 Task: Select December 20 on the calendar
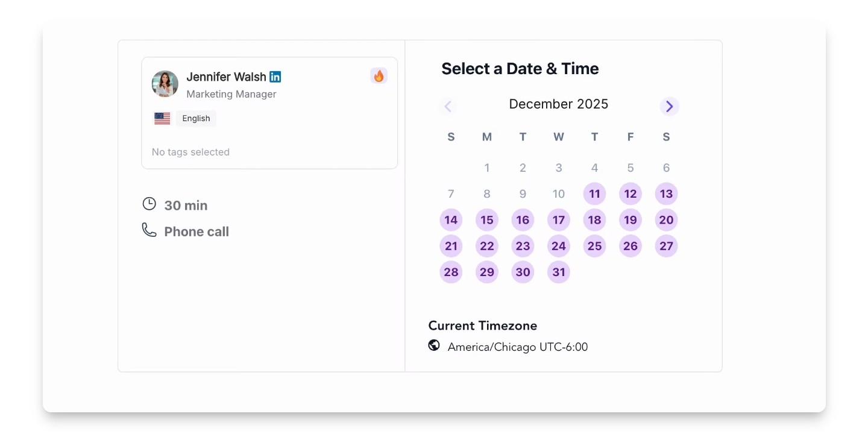666,220
